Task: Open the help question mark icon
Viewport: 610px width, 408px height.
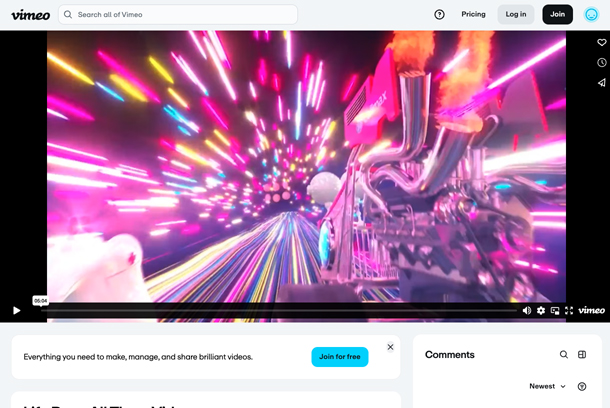Action: pyautogui.click(x=439, y=14)
